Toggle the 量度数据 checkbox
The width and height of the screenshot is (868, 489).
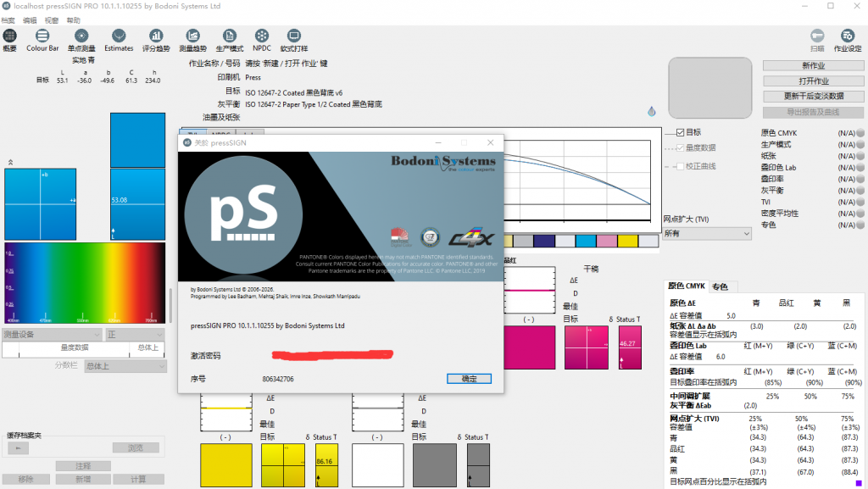click(681, 147)
